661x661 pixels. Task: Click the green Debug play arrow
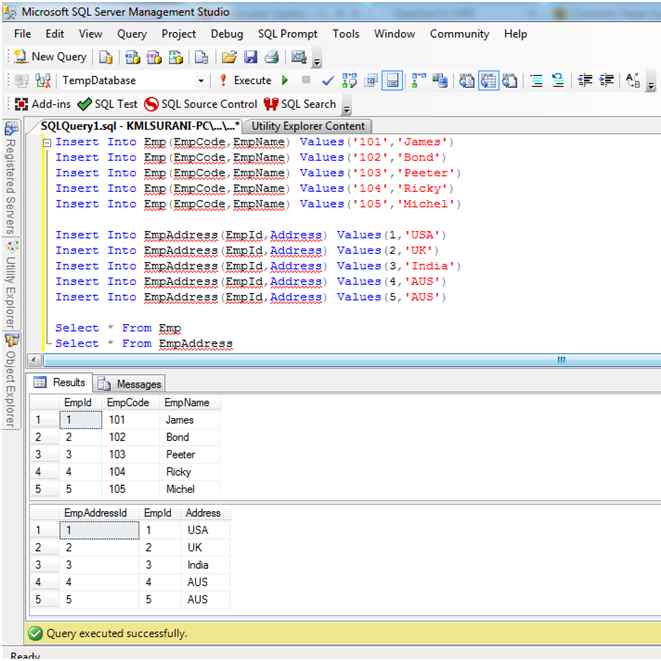pos(285,80)
